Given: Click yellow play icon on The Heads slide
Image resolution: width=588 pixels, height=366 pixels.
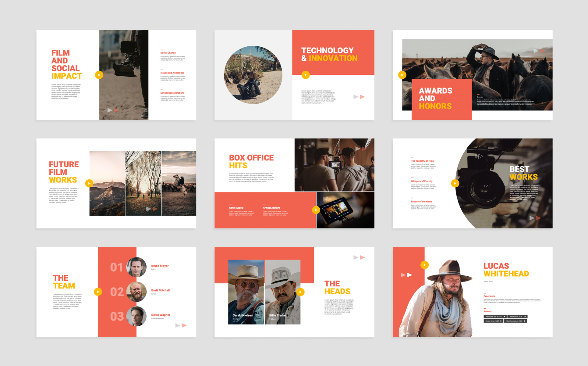Looking at the screenshot, I should click(x=300, y=292).
